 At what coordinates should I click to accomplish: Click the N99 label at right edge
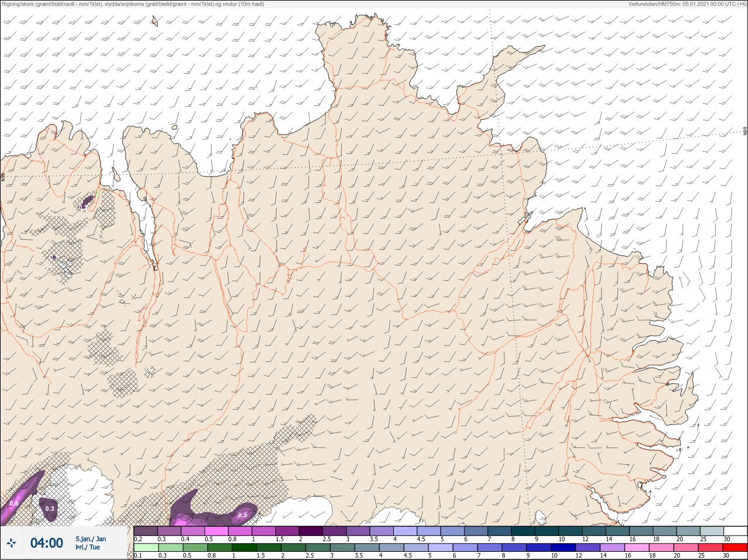745,131
